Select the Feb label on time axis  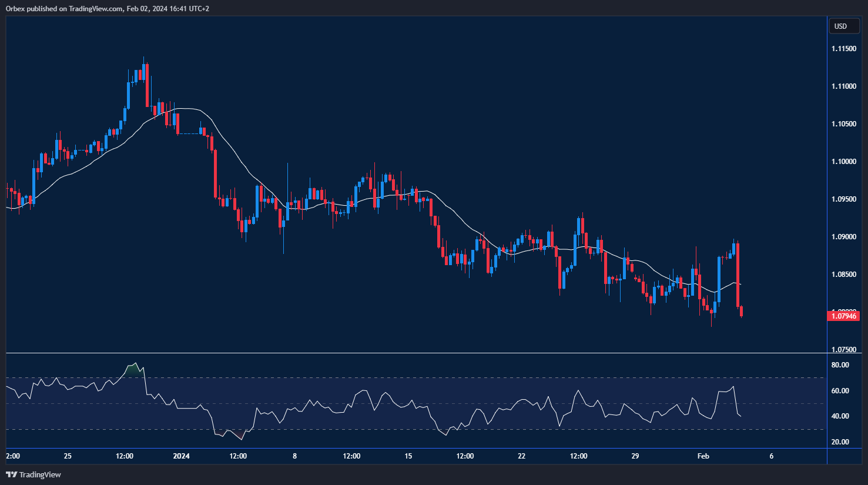703,456
